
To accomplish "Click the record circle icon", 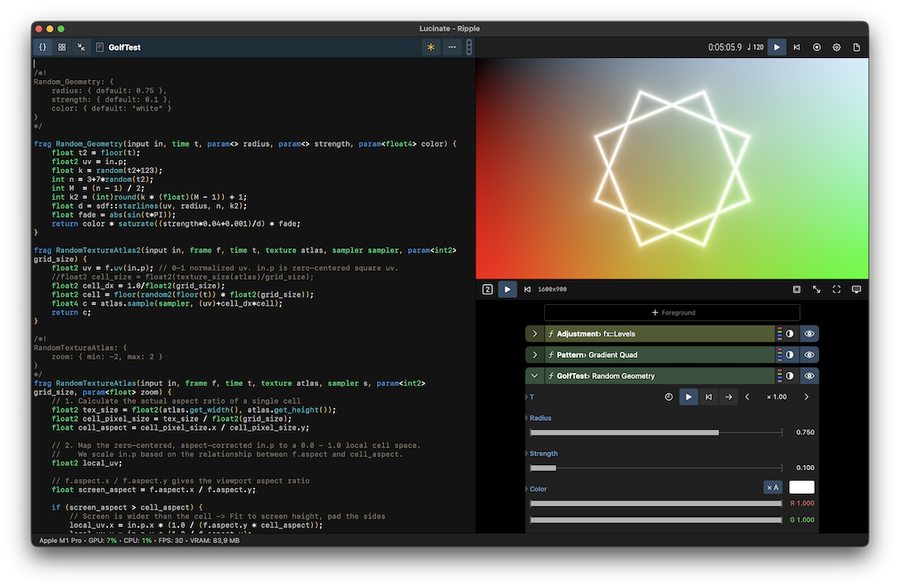I will [x=817, y=47].
